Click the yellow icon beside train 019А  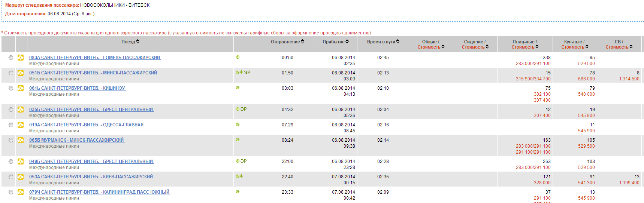pyautogui.click(x=21, y=125)
